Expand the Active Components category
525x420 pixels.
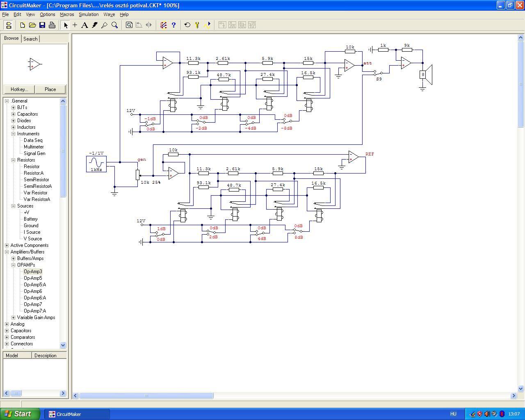7,245
